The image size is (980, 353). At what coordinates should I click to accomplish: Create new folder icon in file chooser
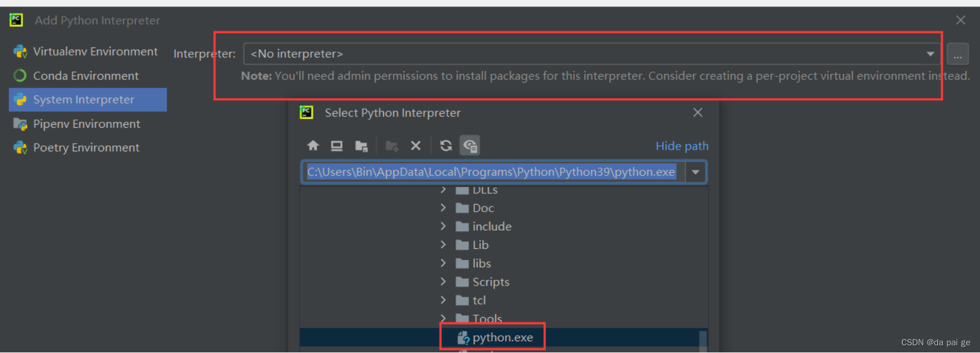tap(392, 145)
